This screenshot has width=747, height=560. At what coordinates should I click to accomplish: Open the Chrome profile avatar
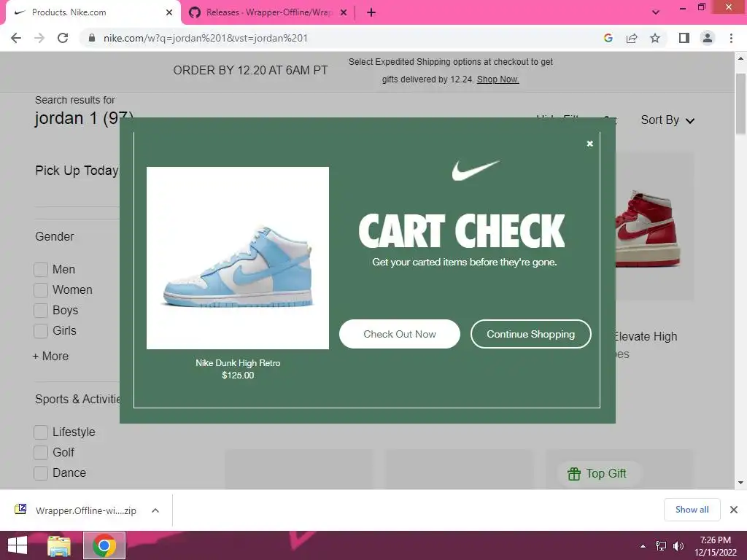(x=708, y=38)
